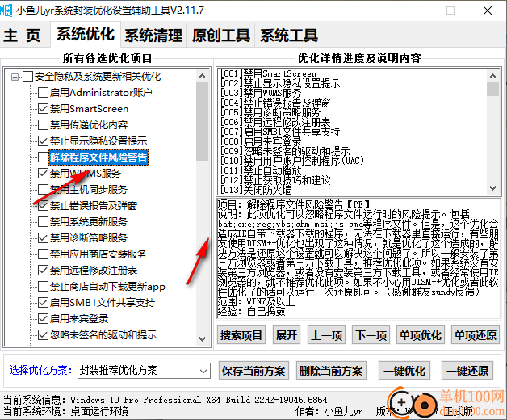Run 一键优化
The image size is (507, 420).
(404, 371)
